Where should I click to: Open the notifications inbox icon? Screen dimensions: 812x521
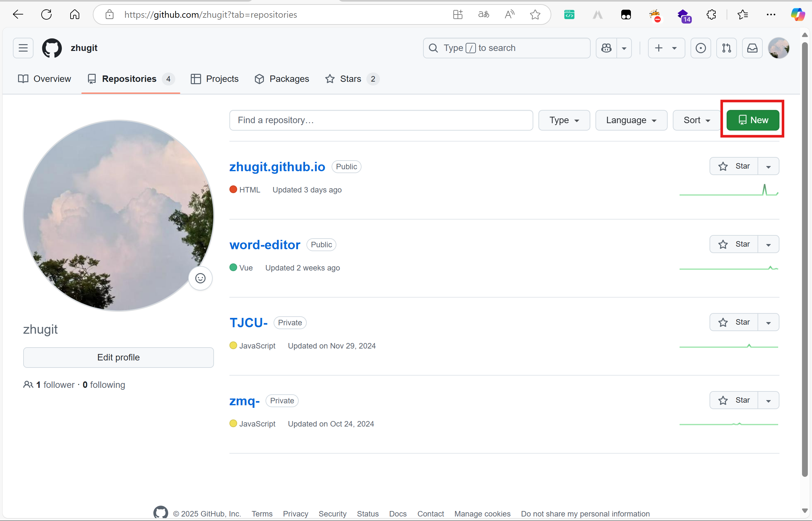(752, 48)
